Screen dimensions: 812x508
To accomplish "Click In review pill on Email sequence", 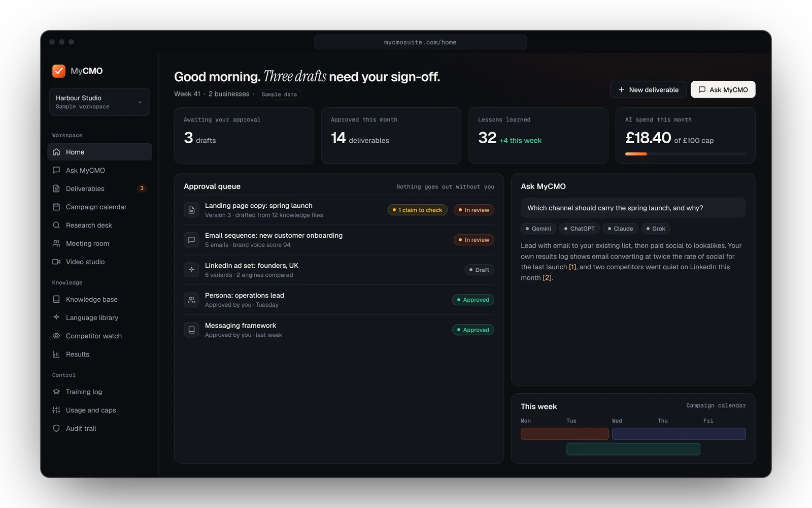I will [473, 240].
